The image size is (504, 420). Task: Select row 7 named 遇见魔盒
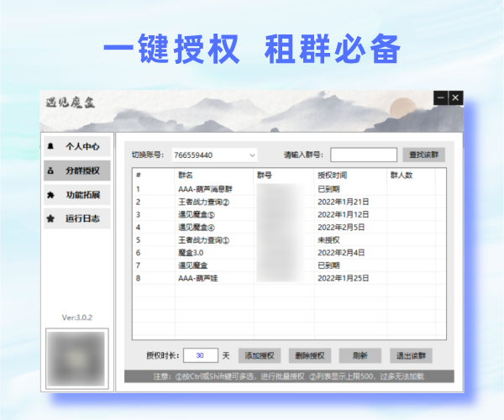tap(289, 265)
